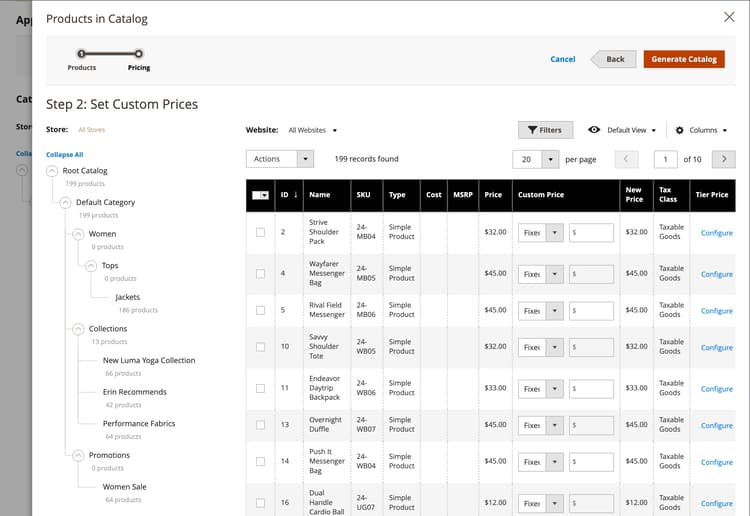This screenshot has height=516, width=750.
Task: Close the Products in Catalog dialog
Action: 729,17
